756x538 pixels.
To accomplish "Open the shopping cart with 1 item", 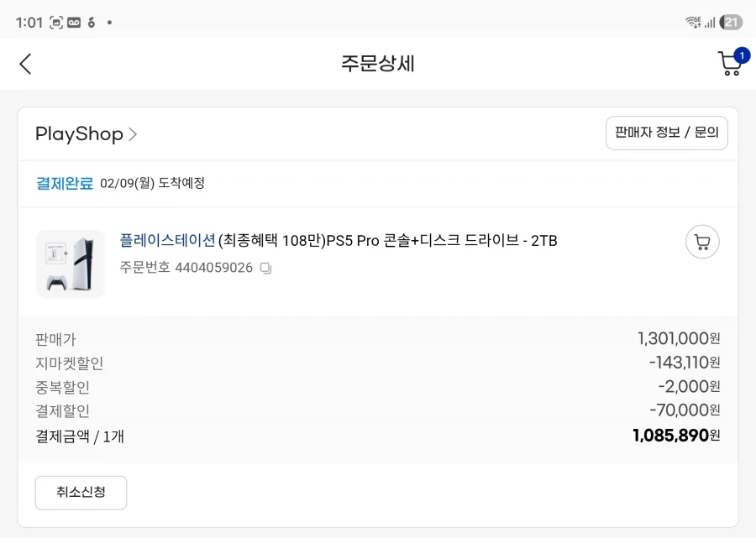I will coord(729,64).
